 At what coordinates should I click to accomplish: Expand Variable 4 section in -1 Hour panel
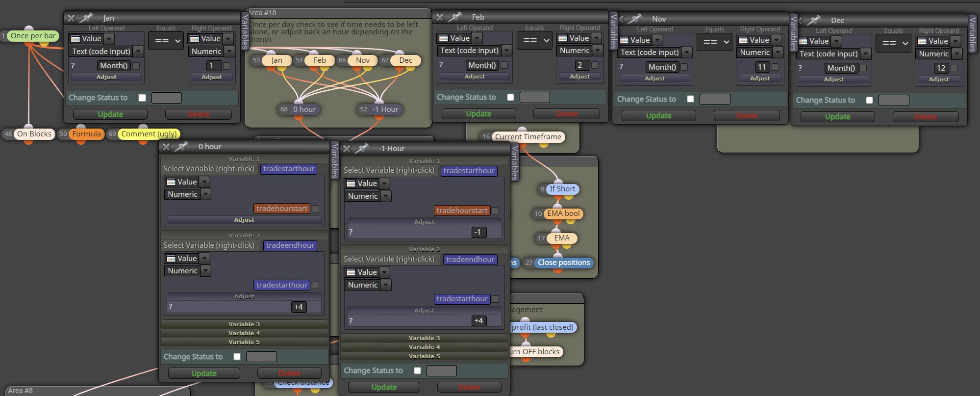click(x=424, y=347)
